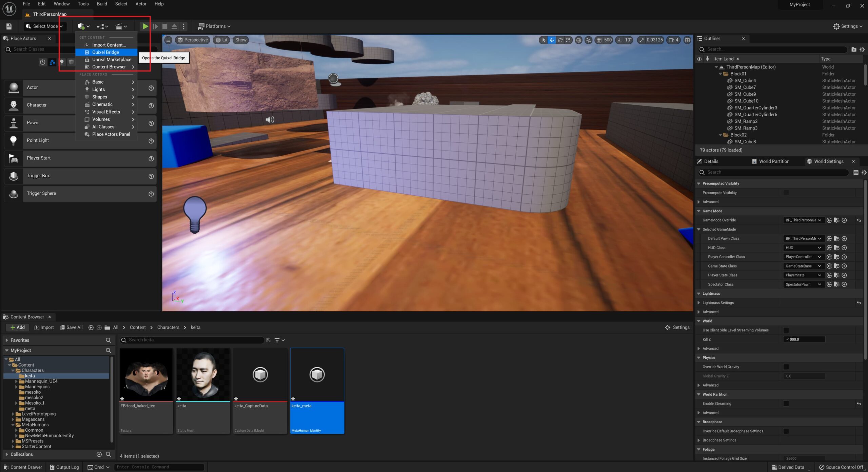
Task: Open GameMode Override dropdown
Action: [x=803, y=220]
